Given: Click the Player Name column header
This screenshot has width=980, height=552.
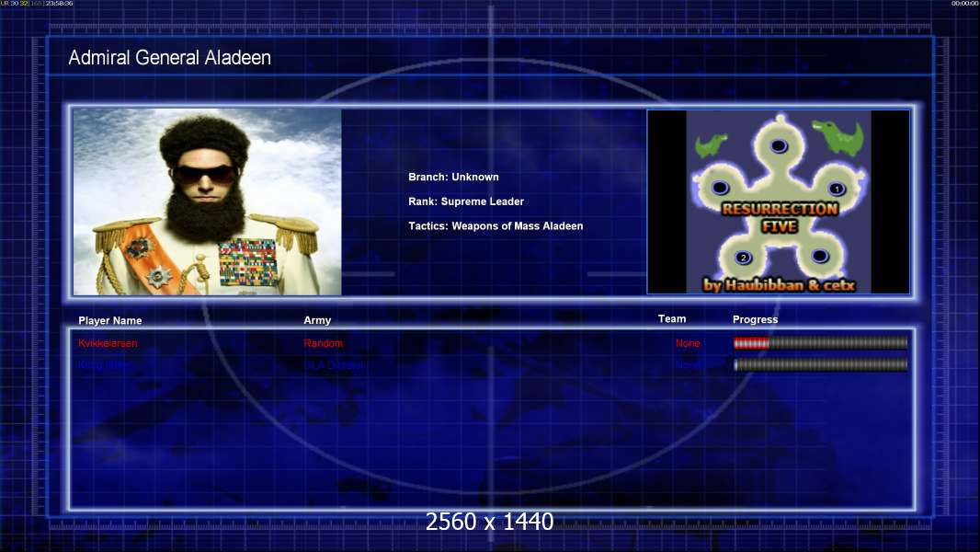Looking at the screenshot, I should [110, 320].
